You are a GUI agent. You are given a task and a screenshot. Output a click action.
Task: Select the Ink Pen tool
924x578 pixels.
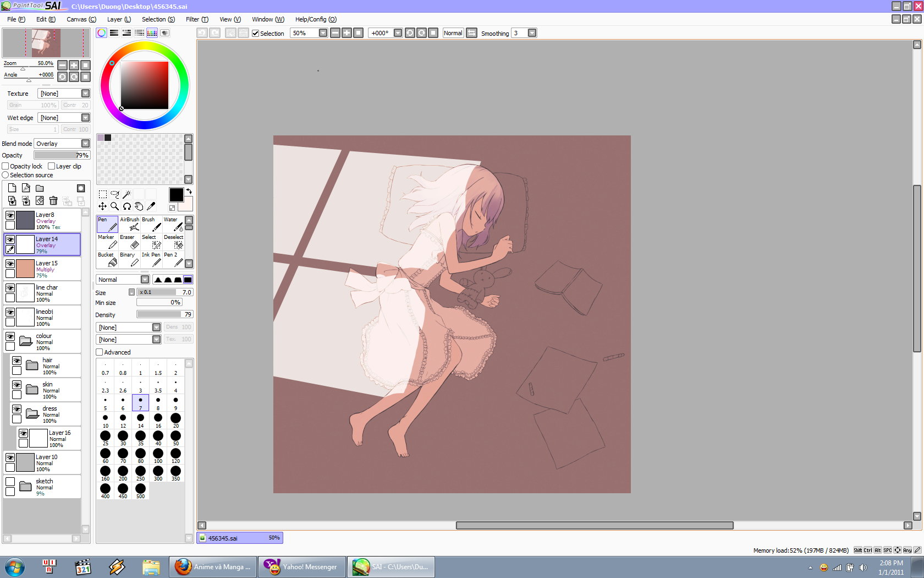(x=151, y=259)
